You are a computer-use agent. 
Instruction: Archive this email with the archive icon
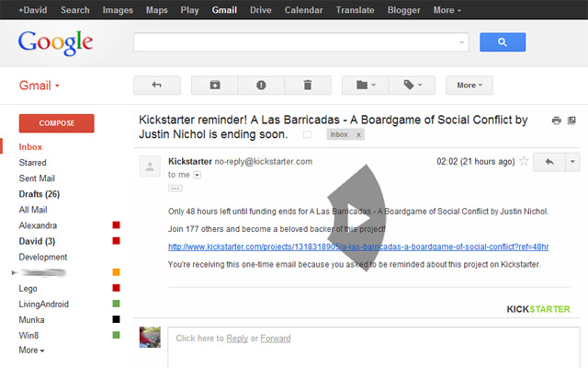(x=215, y=86)
